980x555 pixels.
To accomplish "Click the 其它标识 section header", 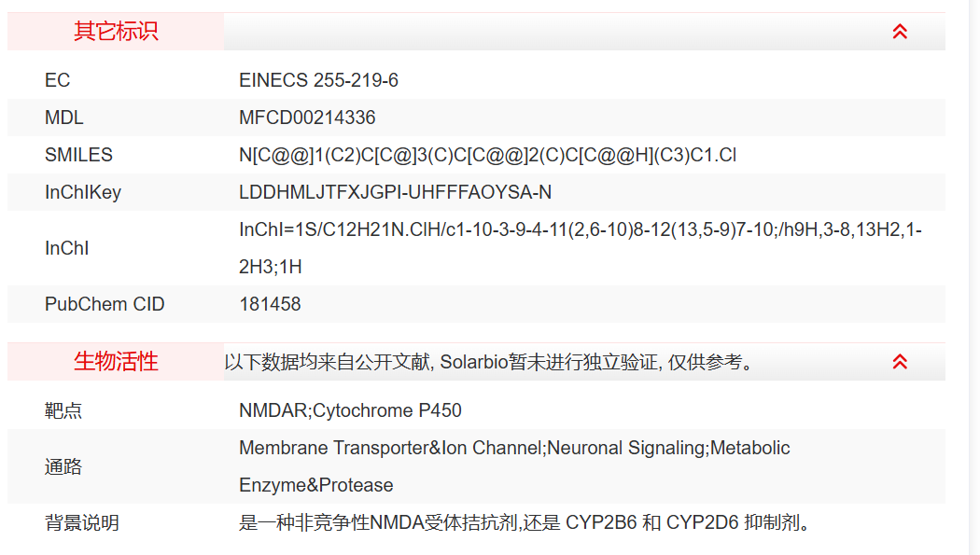I will (x=116, y=32).
